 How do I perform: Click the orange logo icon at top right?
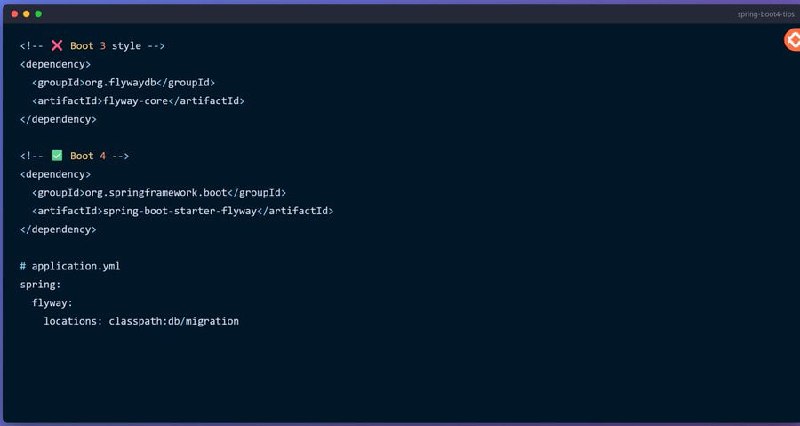tap(792, 40)
